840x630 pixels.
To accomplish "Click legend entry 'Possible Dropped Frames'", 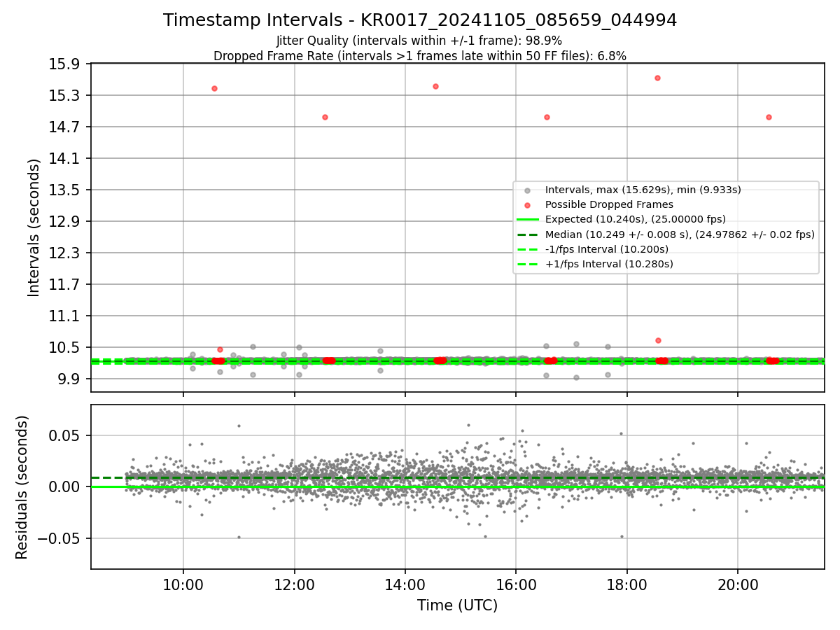I will (x=609, y=204).
